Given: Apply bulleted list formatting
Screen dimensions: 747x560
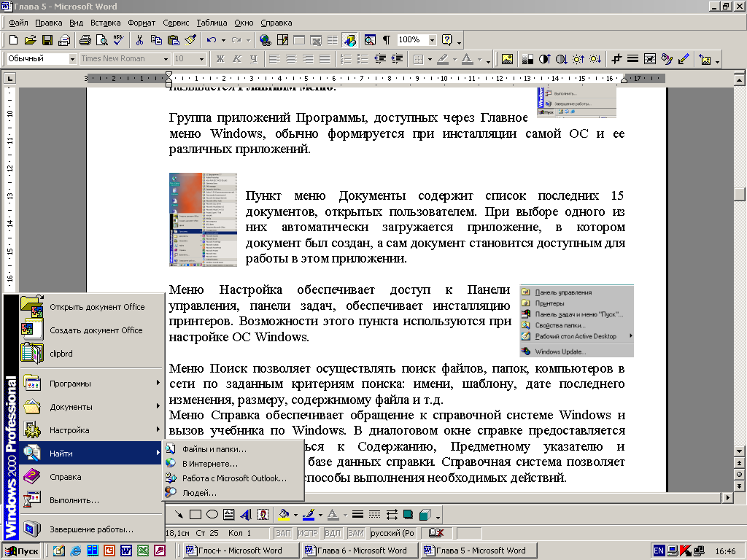Looking at the screenshot, I should click(363, 59).
